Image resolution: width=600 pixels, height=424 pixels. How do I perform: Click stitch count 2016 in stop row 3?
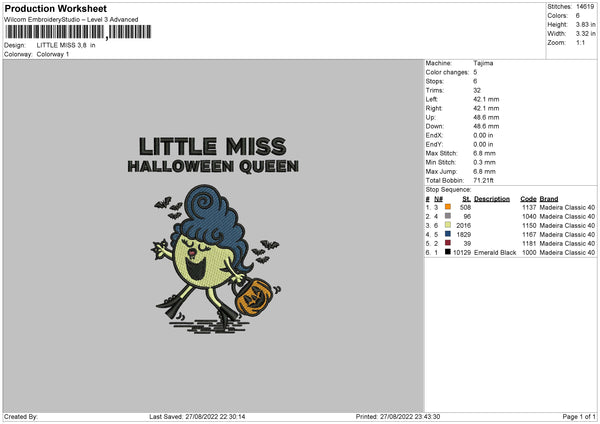(463, 225)
